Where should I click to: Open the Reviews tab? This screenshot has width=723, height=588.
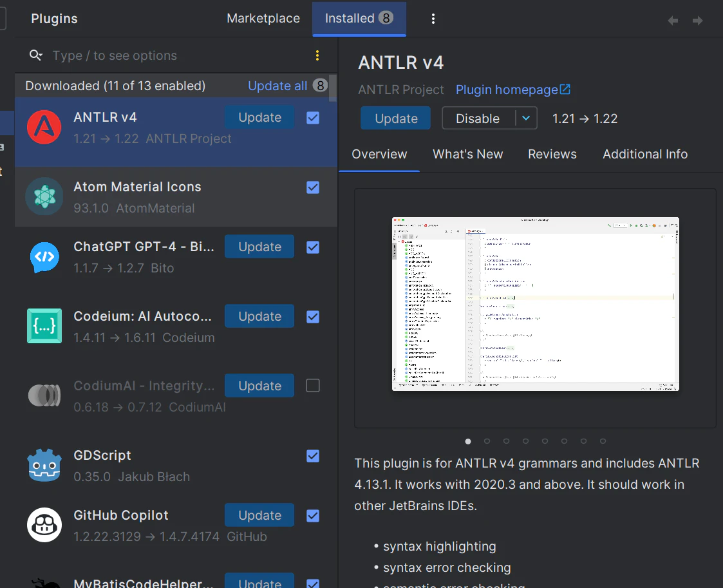point(552,154)
